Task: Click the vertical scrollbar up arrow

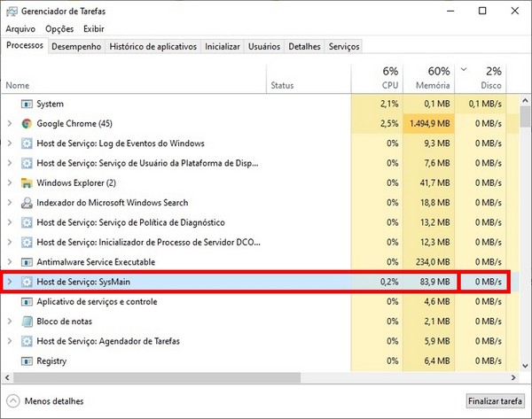Action: (x=525, y=101)
